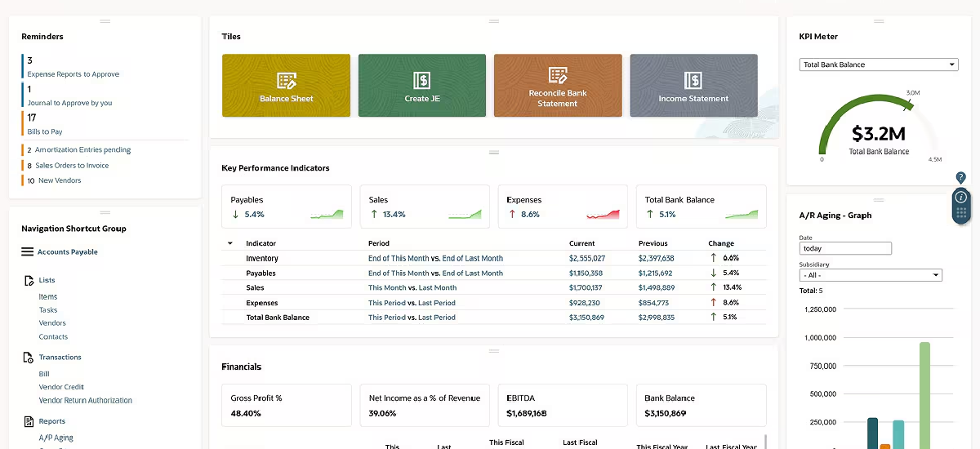The height and width of the screenshot is (449, 980).
Task: Open the Vendors list shortcut
Action: tap(52, 323)
